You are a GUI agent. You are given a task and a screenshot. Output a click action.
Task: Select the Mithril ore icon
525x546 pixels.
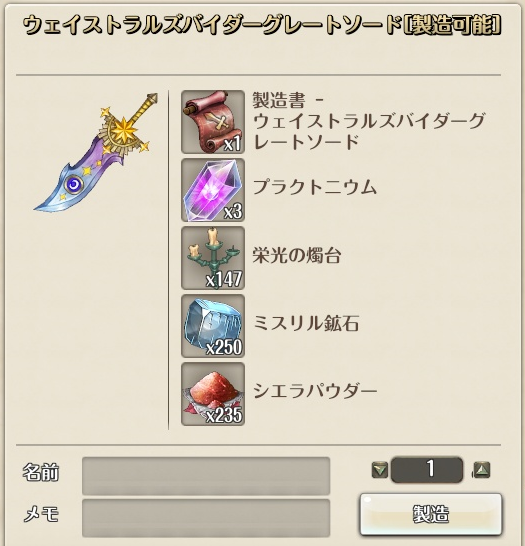[x=213, y=326]
